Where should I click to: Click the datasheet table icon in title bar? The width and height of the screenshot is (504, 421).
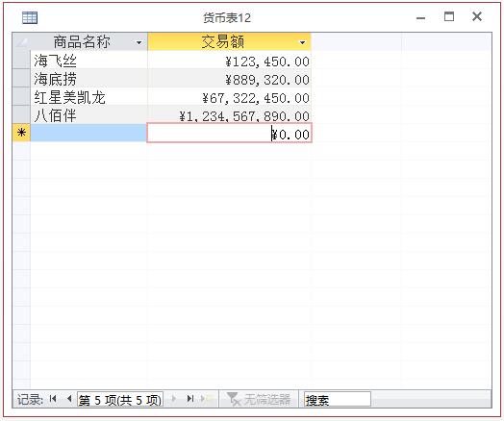click(30, 17)
